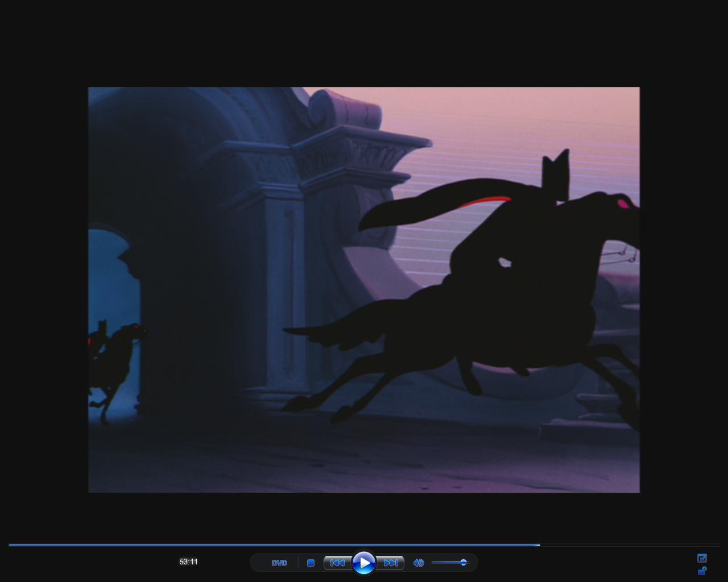The width and height of the screenshot is (728, 582).
Task: Click the far right end of the seek bar
Action: point(718,545)
